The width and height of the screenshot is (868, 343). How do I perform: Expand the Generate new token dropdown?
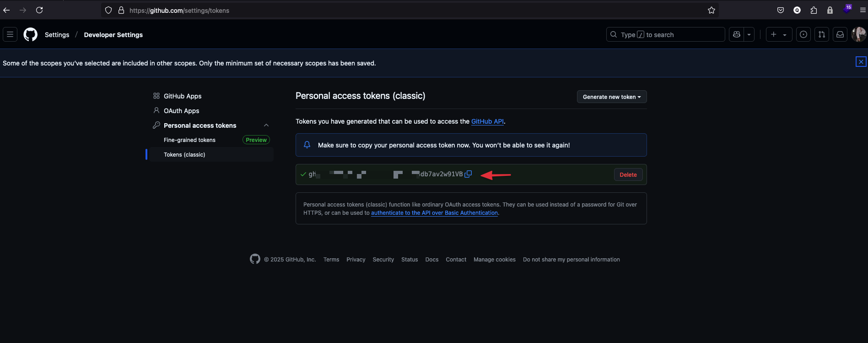(612, 97)
